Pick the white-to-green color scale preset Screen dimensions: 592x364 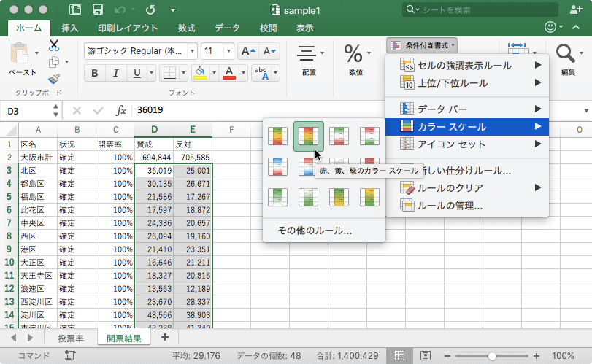click(309, 197)
